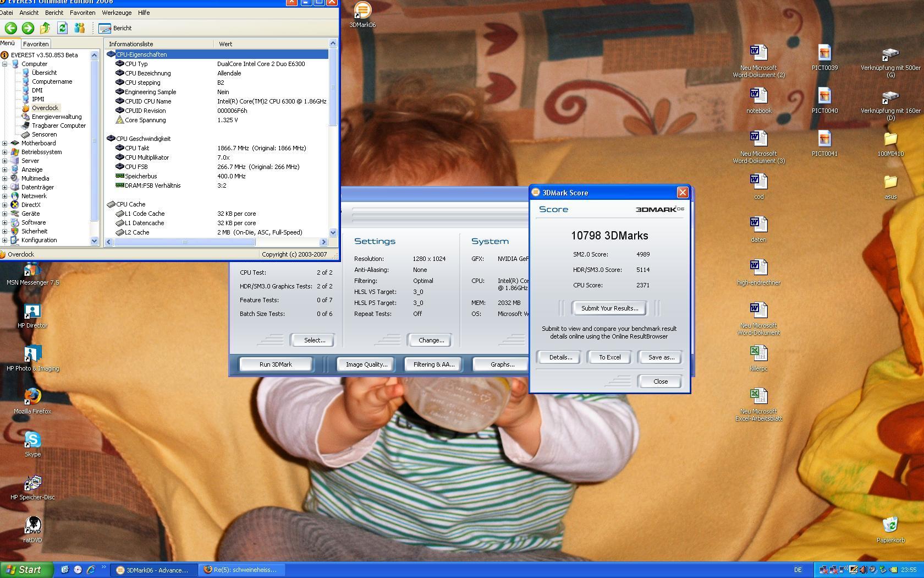This screenshot has width=924, height=578.
Task: Expand the Multimedia tree node
Action: pos(5,178)
